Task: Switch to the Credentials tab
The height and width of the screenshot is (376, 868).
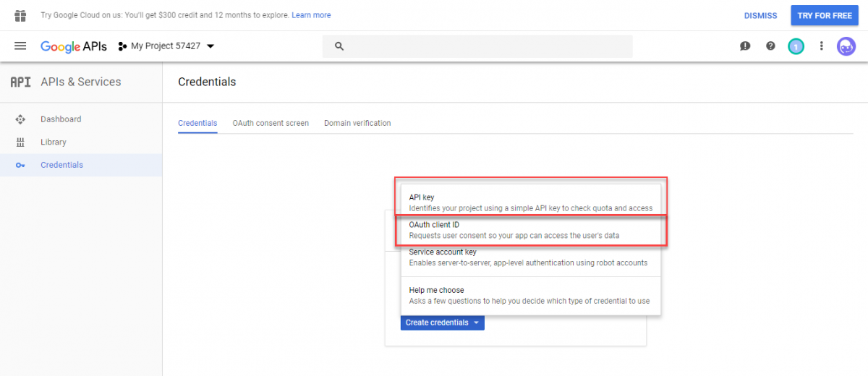Action: tap(197, 123)
